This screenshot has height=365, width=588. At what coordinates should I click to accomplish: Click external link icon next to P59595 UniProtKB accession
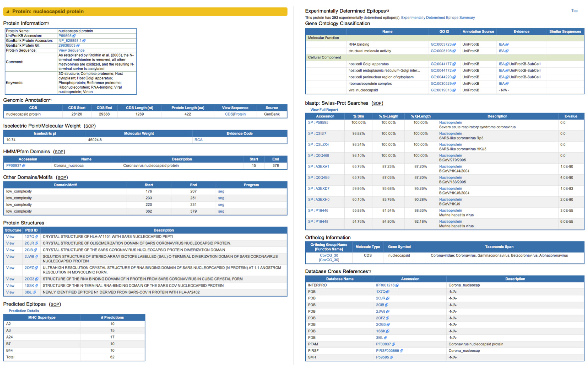74,36
